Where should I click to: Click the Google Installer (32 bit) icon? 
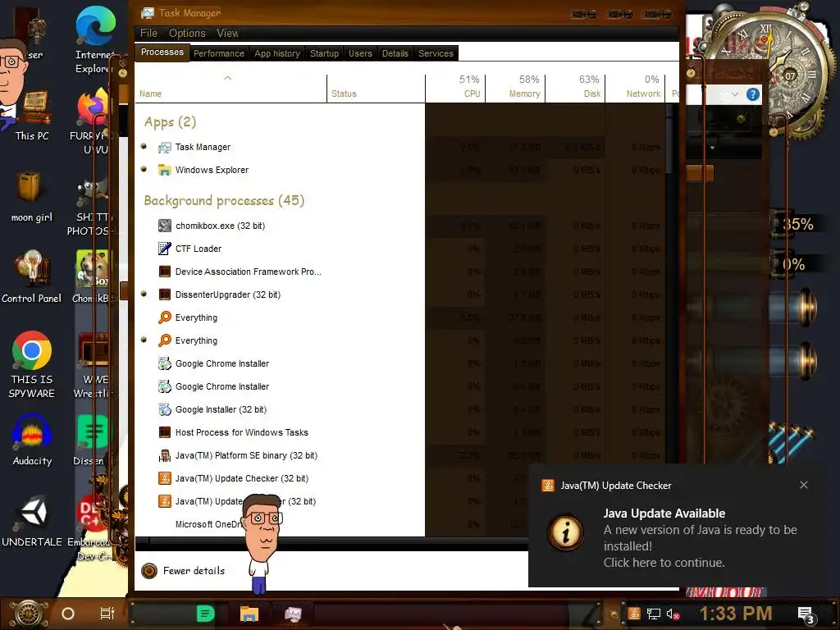click(x=164, y=409)
